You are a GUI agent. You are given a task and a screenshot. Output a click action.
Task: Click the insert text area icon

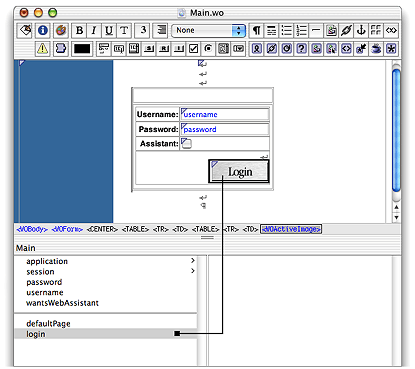coord(134,49)
